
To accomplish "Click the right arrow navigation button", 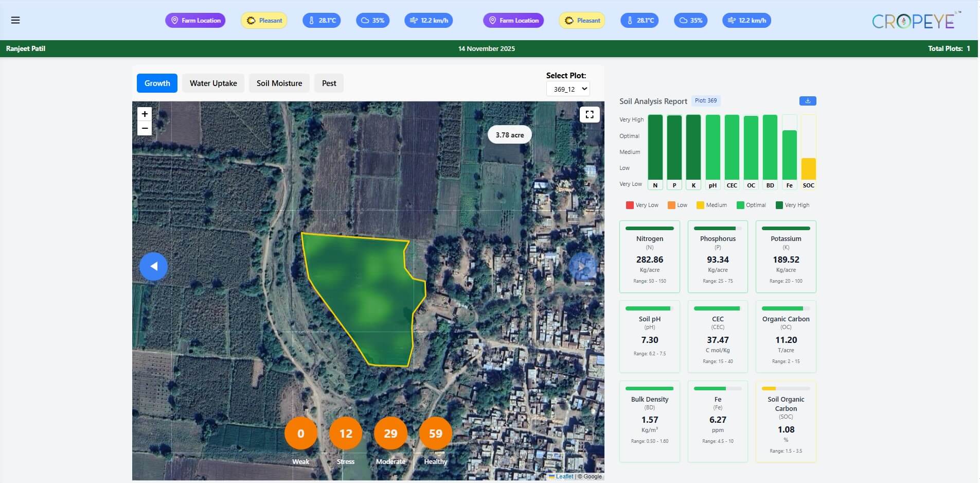I will (x=582, y=266).
